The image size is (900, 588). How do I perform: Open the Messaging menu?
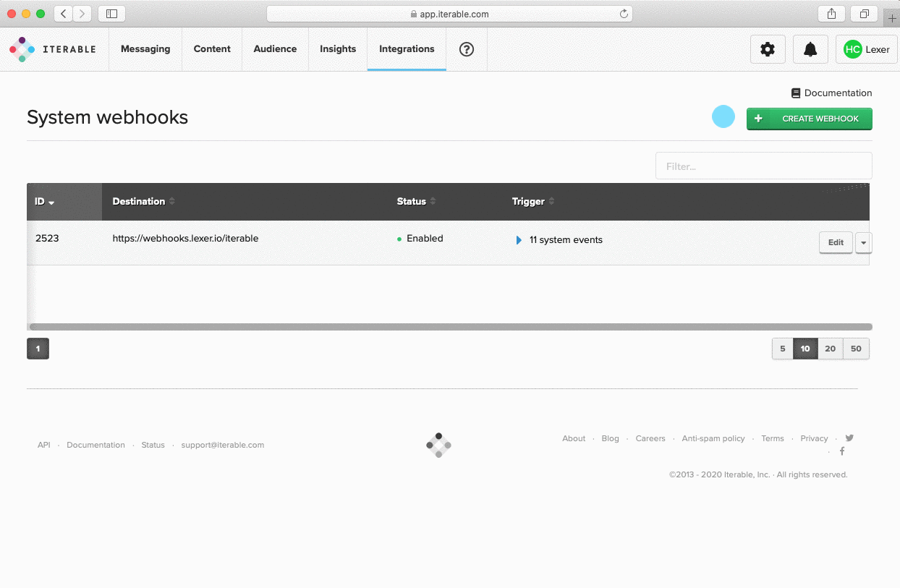pos(145,49)
